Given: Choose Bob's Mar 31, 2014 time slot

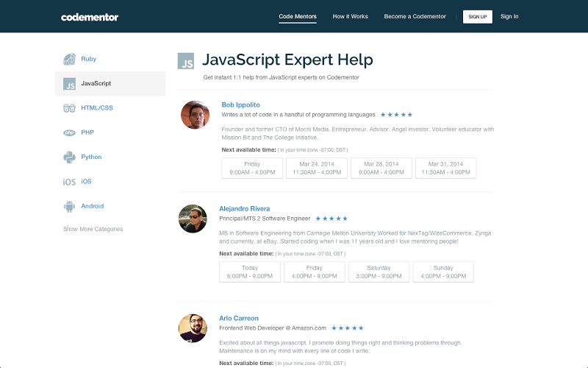Looking at the screenshot, I should click(446, 169).
